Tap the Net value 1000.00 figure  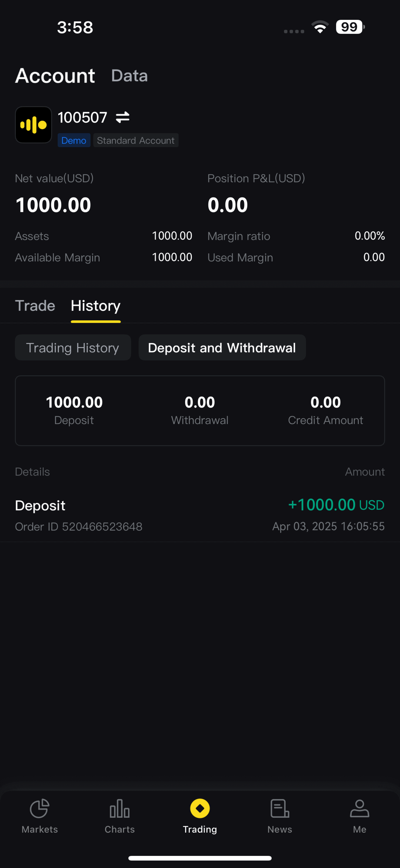click(x=53, y=205)
